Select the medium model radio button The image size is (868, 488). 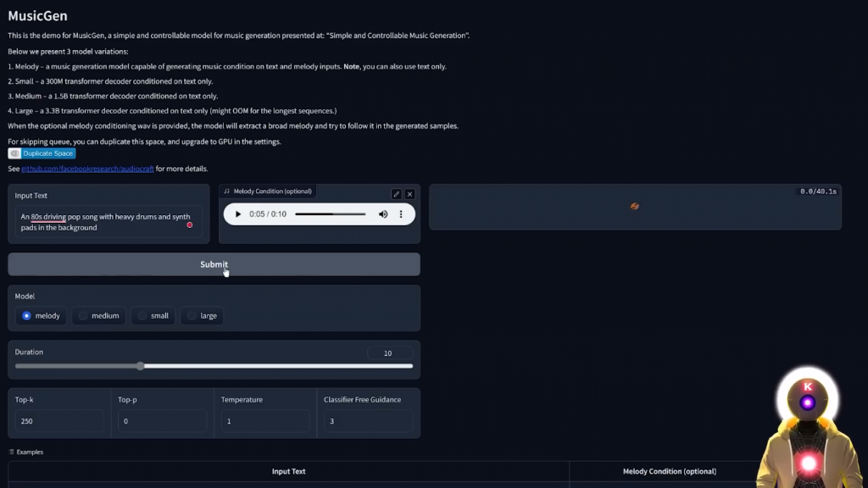(83, 316)
